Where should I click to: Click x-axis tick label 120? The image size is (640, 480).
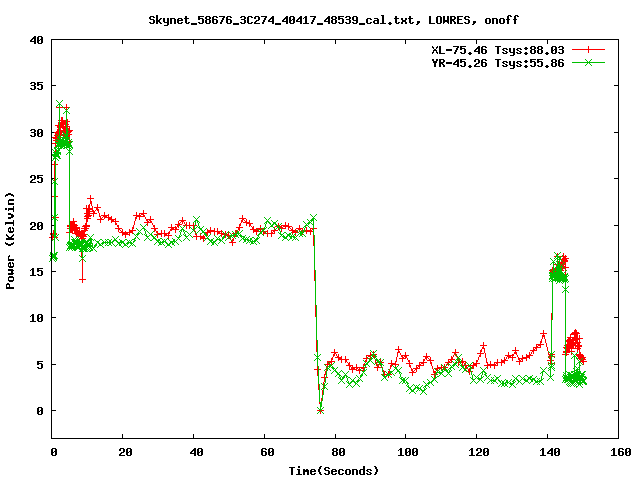479,452
